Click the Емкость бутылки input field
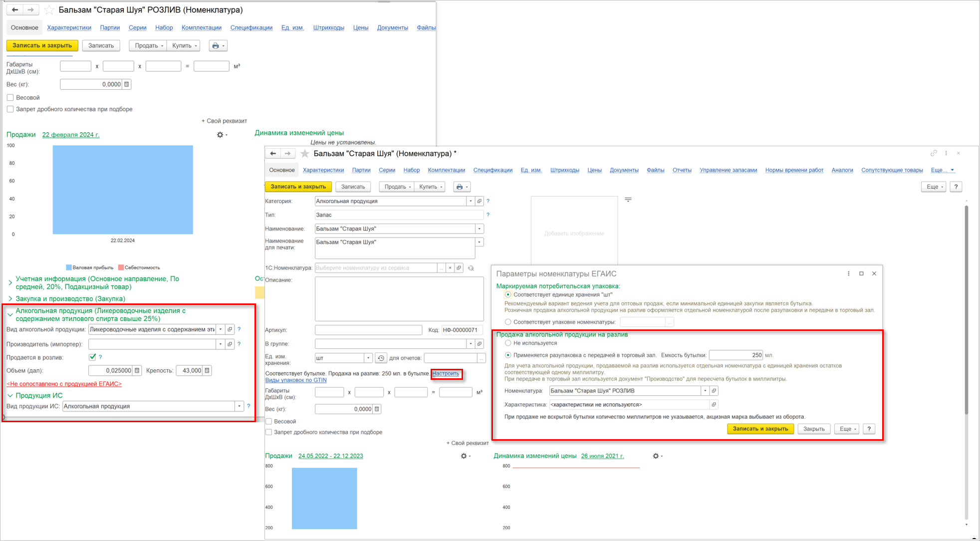The image size is (980, 541). (x=735, y=355)
